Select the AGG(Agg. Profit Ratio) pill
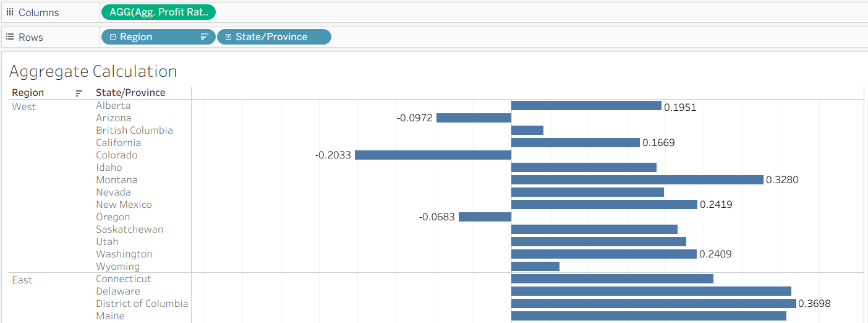The image size is (868, 323). (x=158, y=12)
